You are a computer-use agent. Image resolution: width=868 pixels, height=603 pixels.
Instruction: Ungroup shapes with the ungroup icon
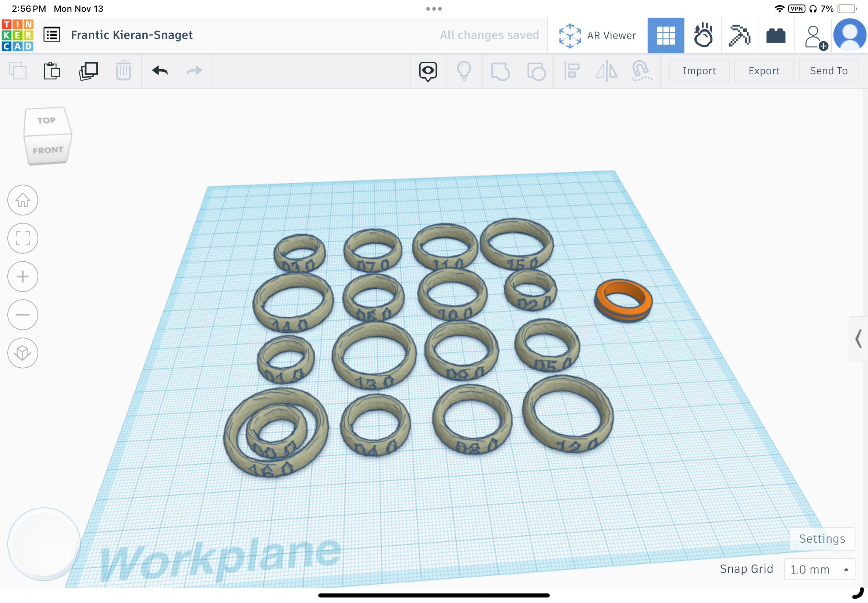536,70
